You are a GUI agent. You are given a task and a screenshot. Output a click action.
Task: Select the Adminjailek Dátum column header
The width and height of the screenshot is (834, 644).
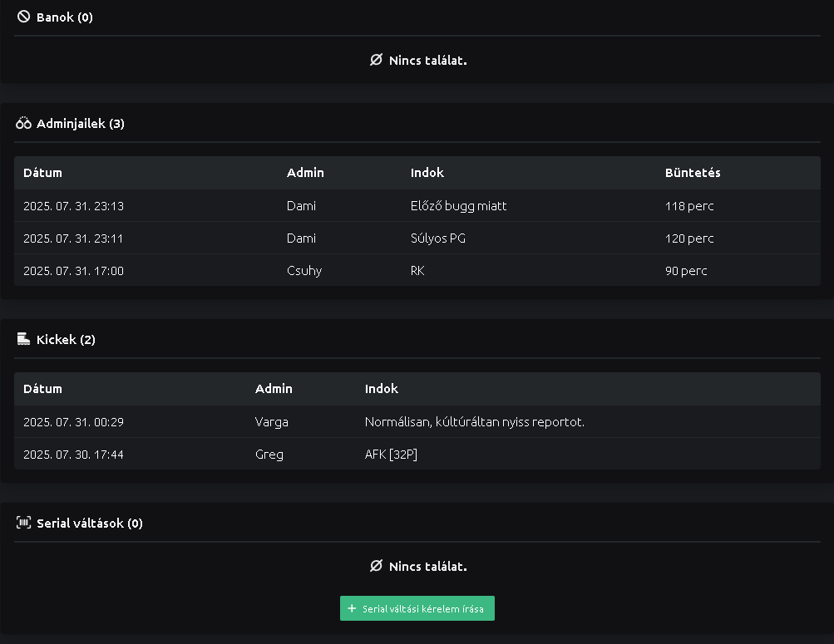click(42, 173)
